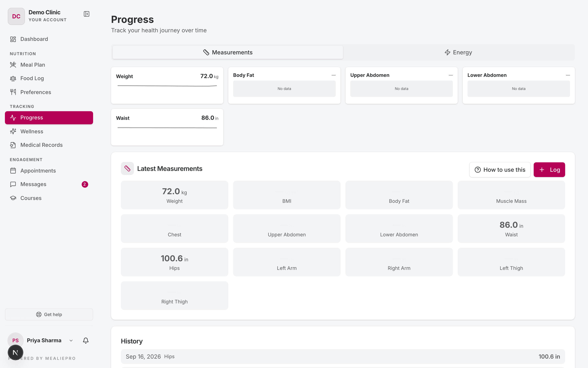The width and height of the screenshot is (588, 368).
Task: Select the Body Fat tile in Latest Measurements
Action: [x=399, y=195]
